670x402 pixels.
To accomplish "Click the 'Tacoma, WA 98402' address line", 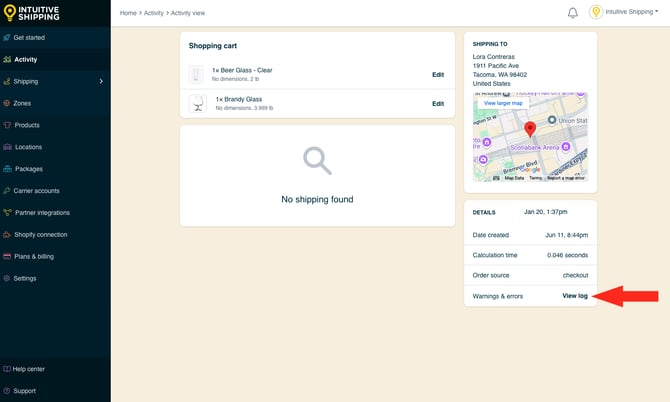I will click(x=500, y=74).
